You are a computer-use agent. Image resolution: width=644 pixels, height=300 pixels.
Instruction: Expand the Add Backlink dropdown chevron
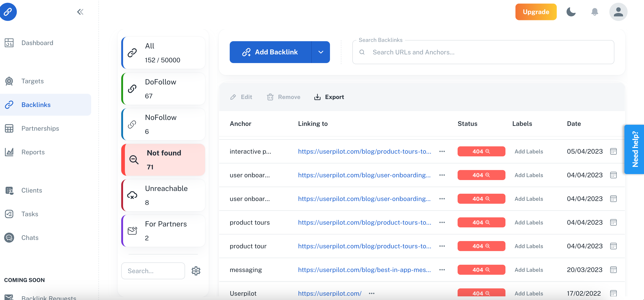pyautogui.click(x=321, y=52)
